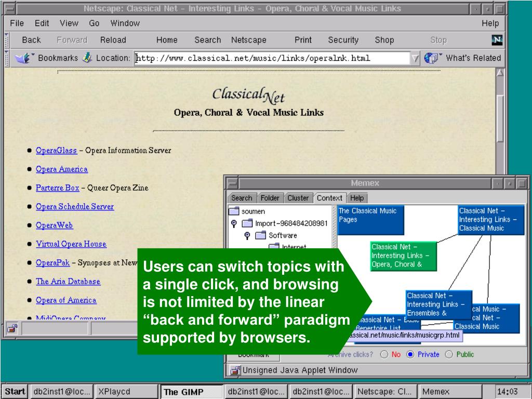Select the Interesting Links – Ensembles & node
532x399 pixels.
tap(438, 304)
